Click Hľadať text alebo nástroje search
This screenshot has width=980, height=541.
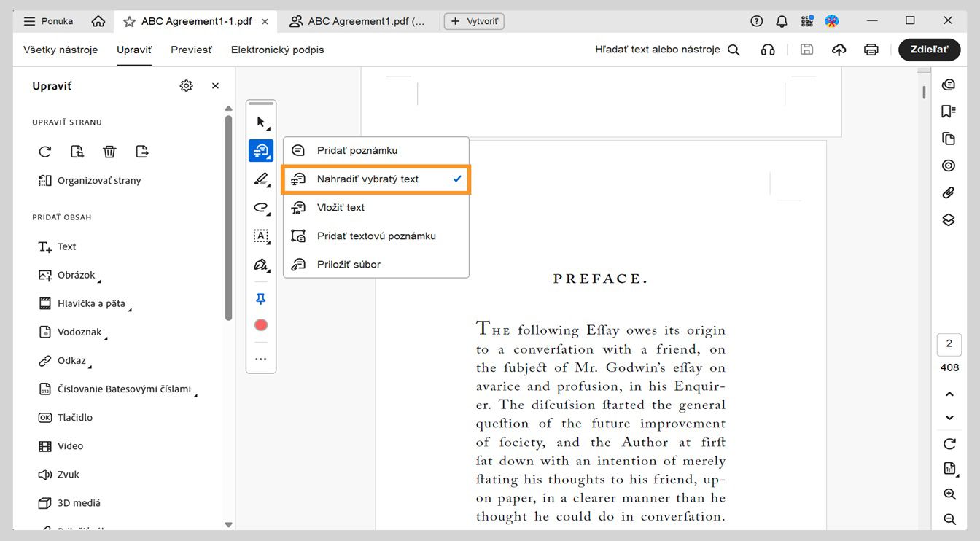point(667,50)
